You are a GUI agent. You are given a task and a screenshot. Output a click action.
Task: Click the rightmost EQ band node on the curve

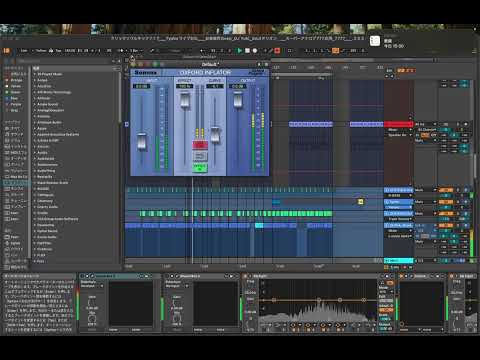[x=364, y=300]
